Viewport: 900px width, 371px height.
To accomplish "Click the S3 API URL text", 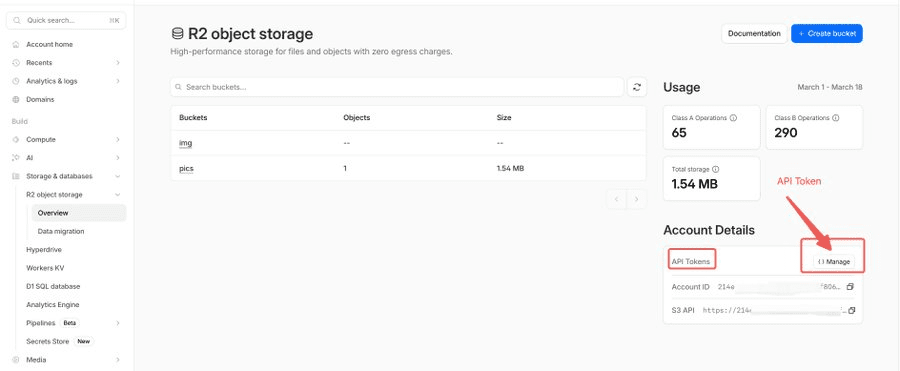I will click(x=774, y=310).
